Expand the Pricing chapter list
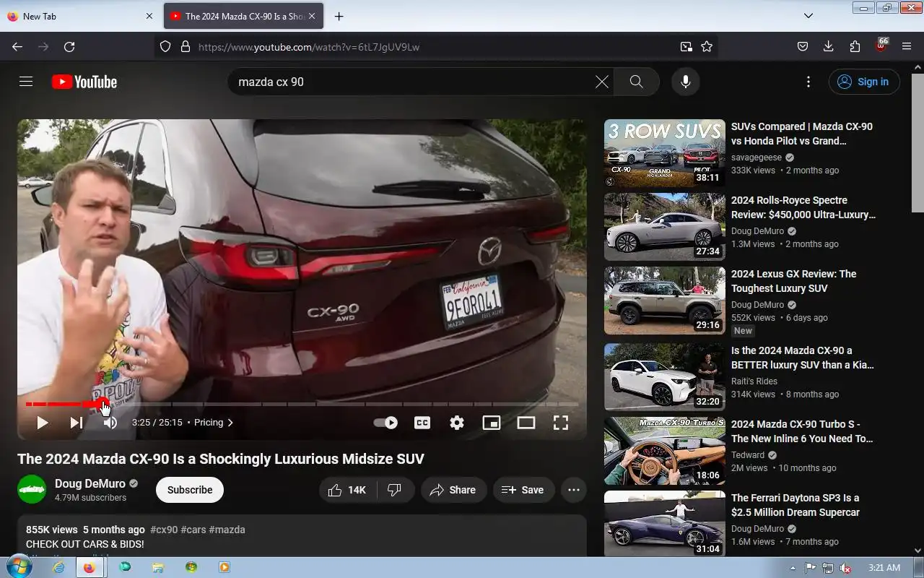 tap(214, 423)
